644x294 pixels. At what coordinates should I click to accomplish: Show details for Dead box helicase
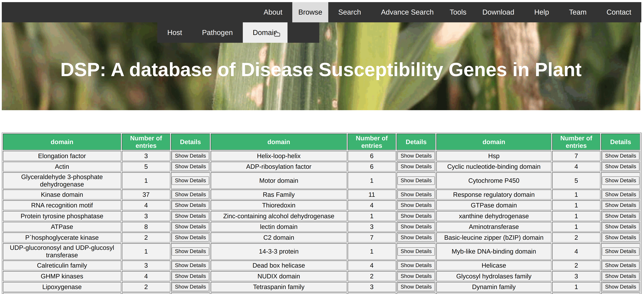point(416,265)
